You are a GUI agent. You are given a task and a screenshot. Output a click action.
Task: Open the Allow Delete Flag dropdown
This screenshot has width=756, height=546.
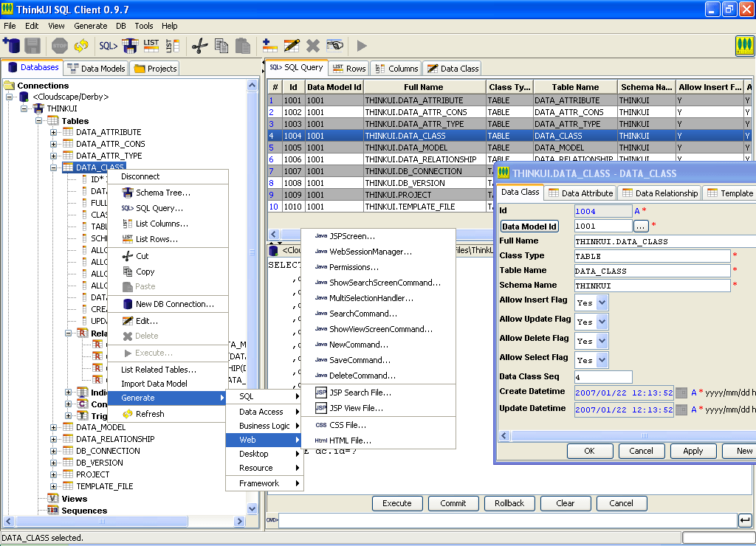[x=602, y=341]
